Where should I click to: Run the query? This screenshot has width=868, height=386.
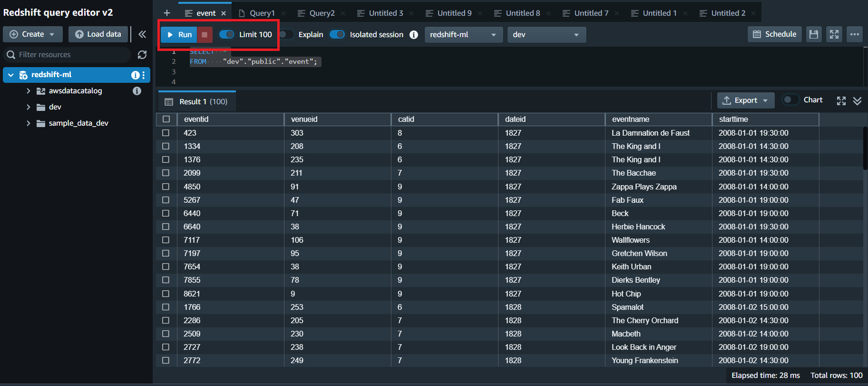179,35
